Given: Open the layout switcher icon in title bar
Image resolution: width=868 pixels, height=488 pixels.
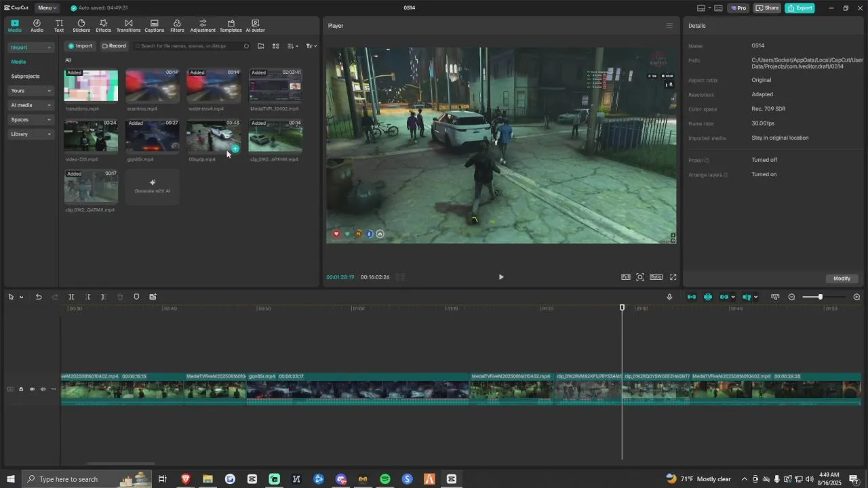Looking at the screenshot, I should 702,8.
